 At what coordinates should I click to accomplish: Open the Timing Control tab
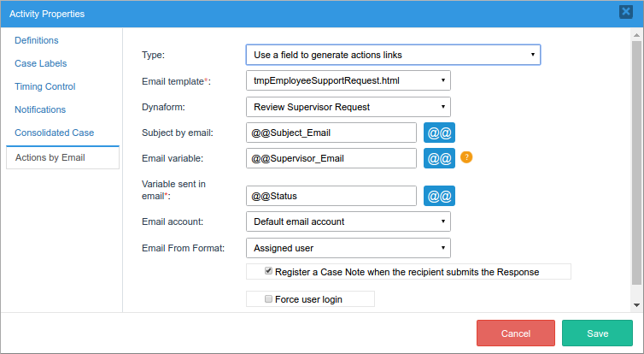click(45, 86)
